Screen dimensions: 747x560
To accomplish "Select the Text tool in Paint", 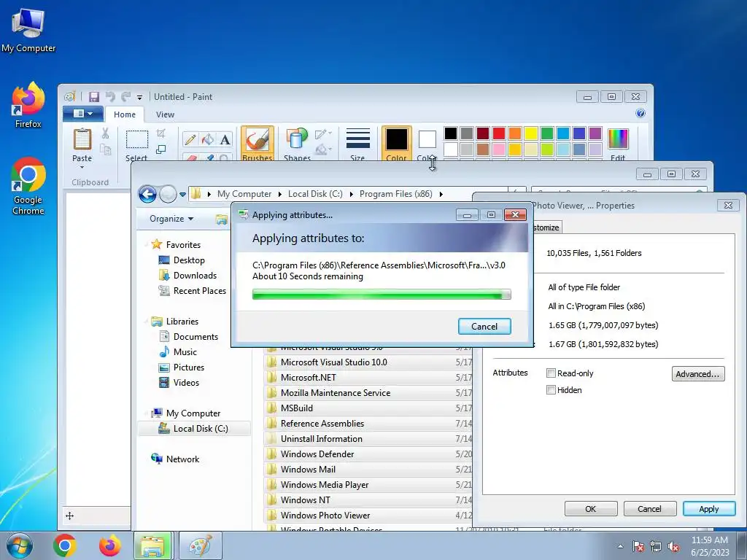I will (x=225, y=139).
